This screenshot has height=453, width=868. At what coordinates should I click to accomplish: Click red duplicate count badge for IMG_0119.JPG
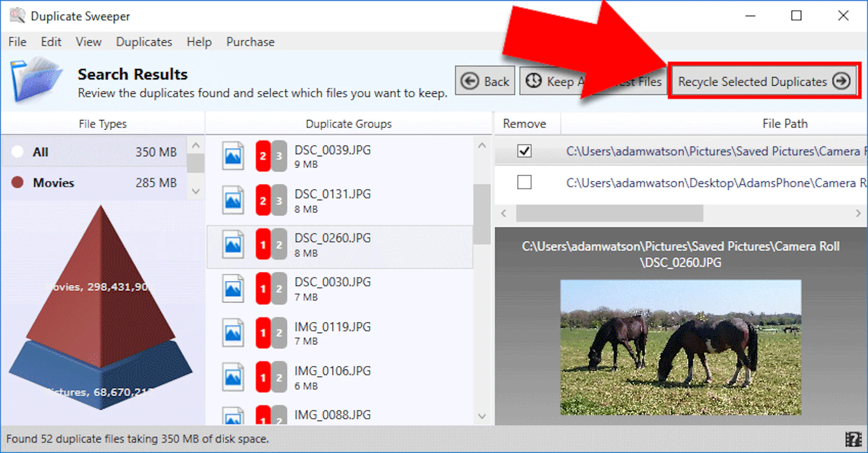(x=263, y=333)
